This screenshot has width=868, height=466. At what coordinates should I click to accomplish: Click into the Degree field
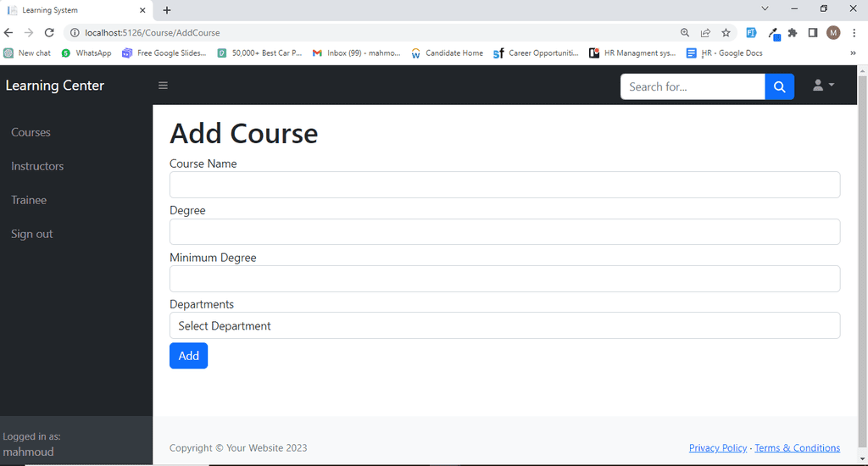(x=505, y=232)
